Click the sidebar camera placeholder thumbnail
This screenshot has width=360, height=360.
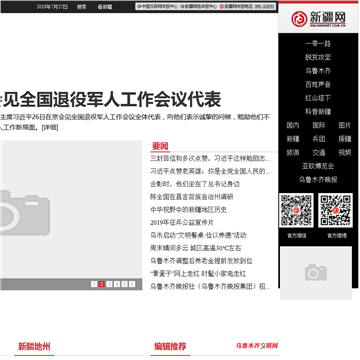click(x=316, y=273)
